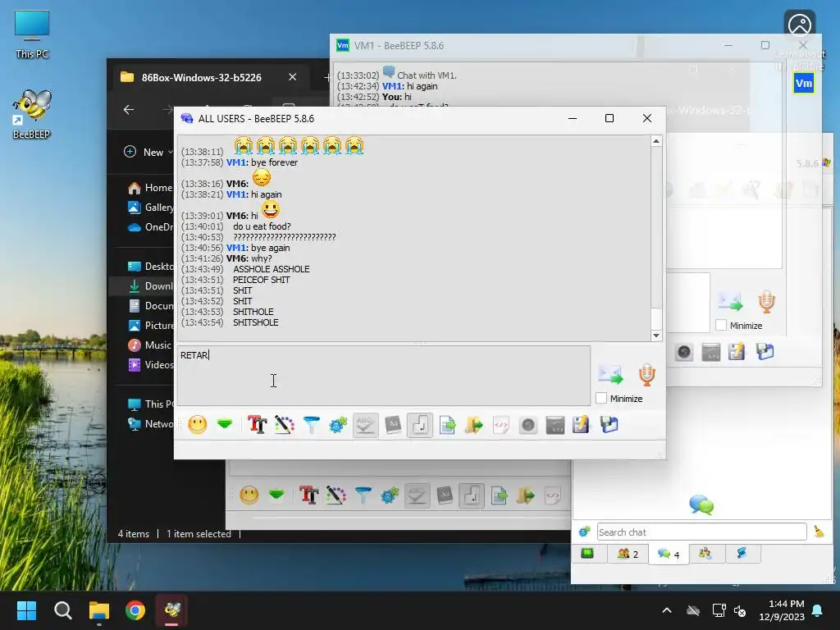Click send envelope in VM1 chat window
The height and width of the screenshot is (630, 840).
(730, 302)
